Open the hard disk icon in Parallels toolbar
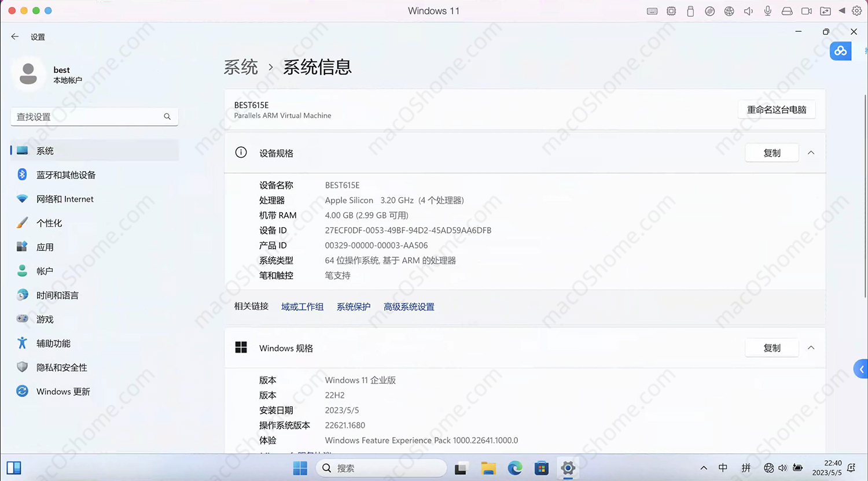Screen dimensions: 868x481 point(787,11)
